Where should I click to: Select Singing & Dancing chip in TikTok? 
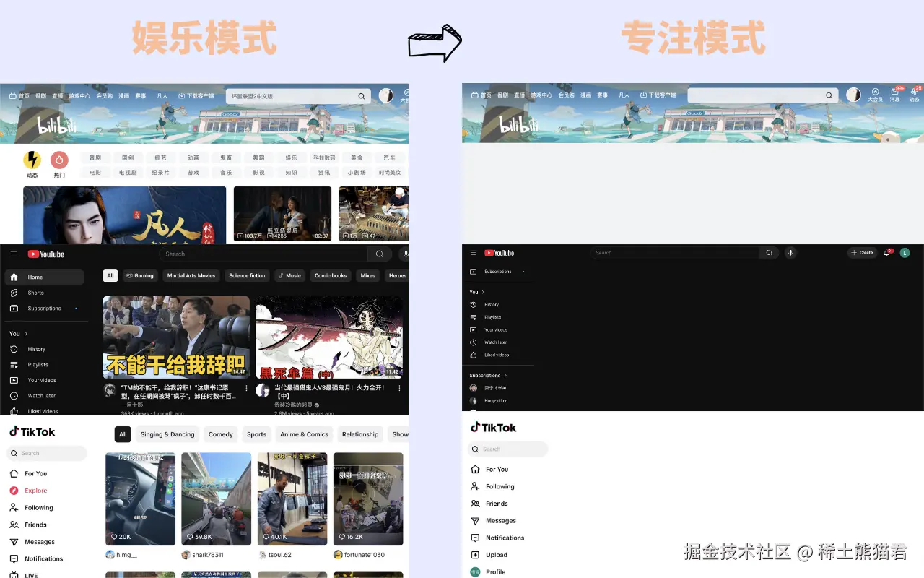coord(167,434)
